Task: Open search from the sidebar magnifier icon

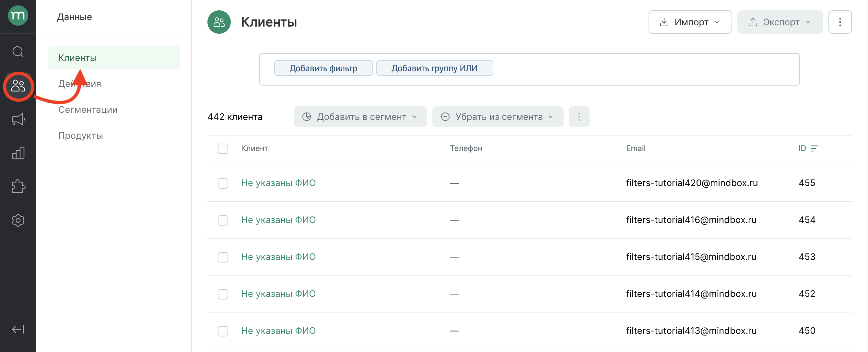Action: (x=18, y=52)
